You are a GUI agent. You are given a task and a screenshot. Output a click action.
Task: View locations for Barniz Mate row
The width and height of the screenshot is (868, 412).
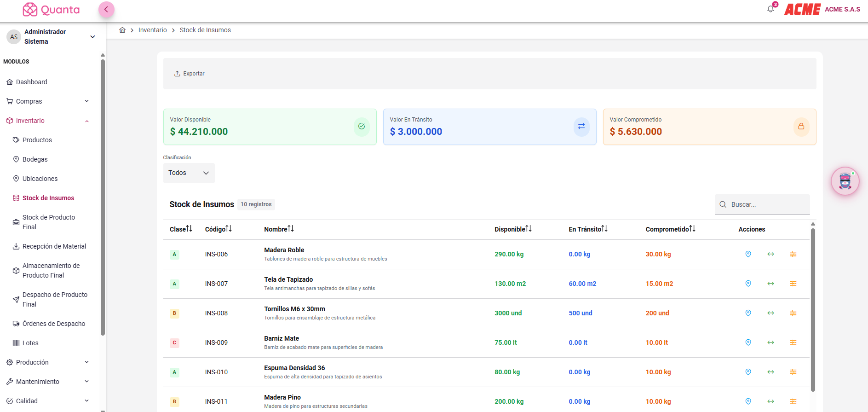point(748,342)
